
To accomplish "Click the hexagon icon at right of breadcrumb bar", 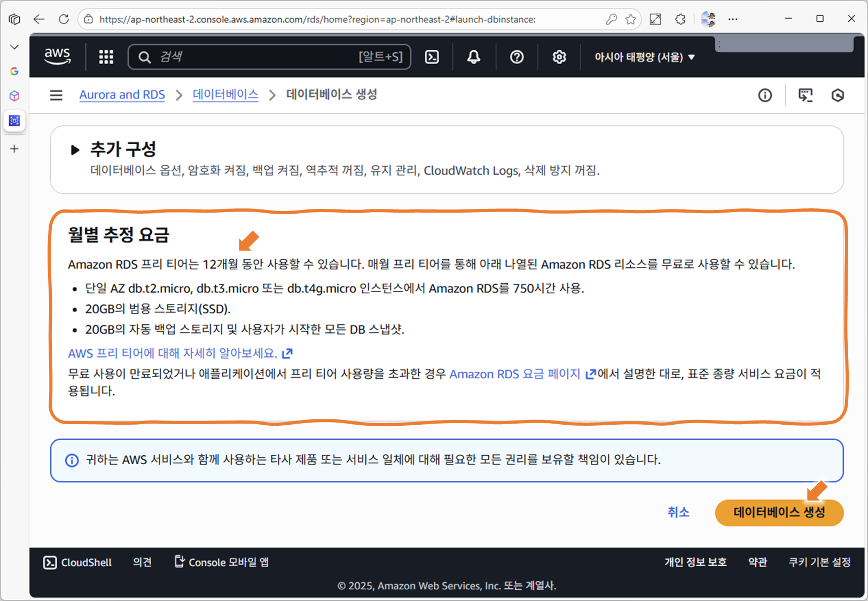I will [x=838, y=95].
